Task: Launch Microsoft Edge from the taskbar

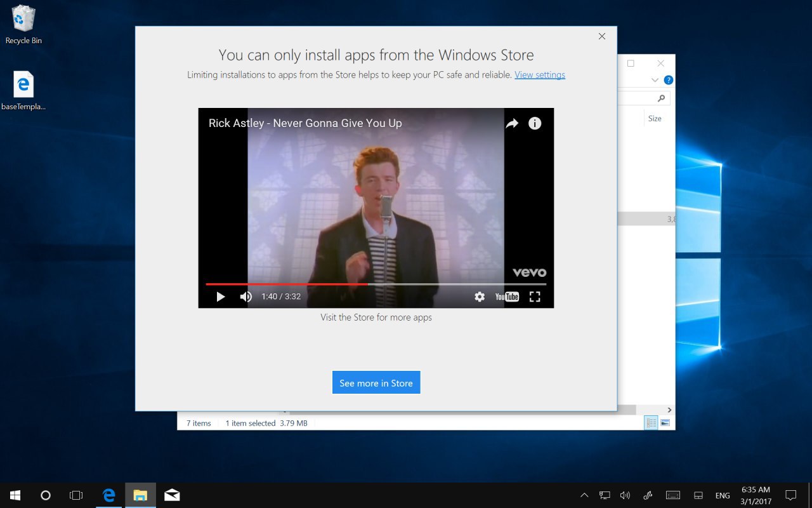Action: pyautogui.click(x=109, y=495)
